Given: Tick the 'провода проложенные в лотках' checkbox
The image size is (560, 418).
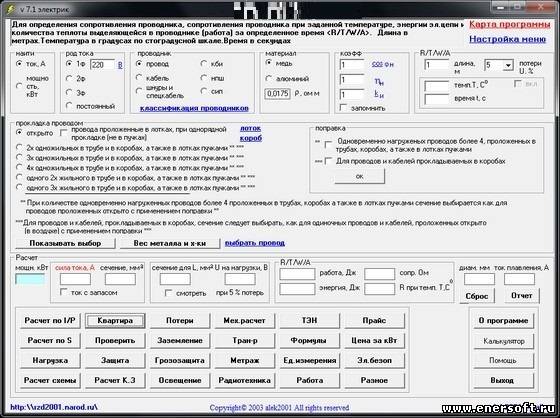Looking at the screenshot, I should (64, 133).
